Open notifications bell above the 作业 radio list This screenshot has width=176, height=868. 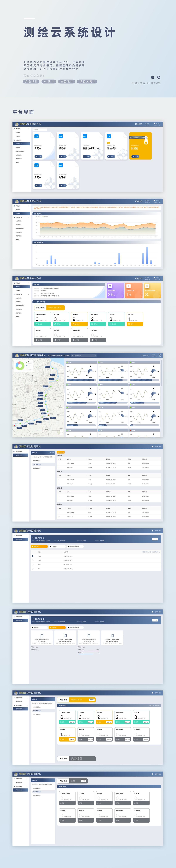coord(152,531)
